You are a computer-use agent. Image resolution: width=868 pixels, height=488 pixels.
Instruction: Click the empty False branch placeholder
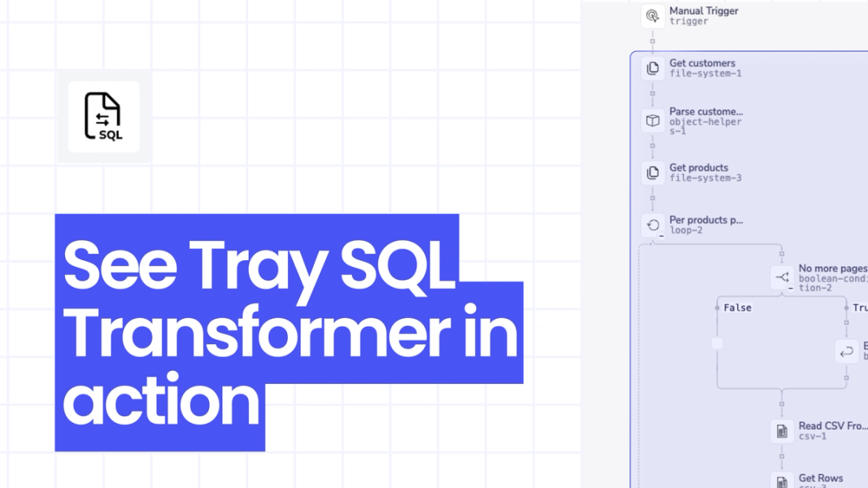tap(718, 343)
